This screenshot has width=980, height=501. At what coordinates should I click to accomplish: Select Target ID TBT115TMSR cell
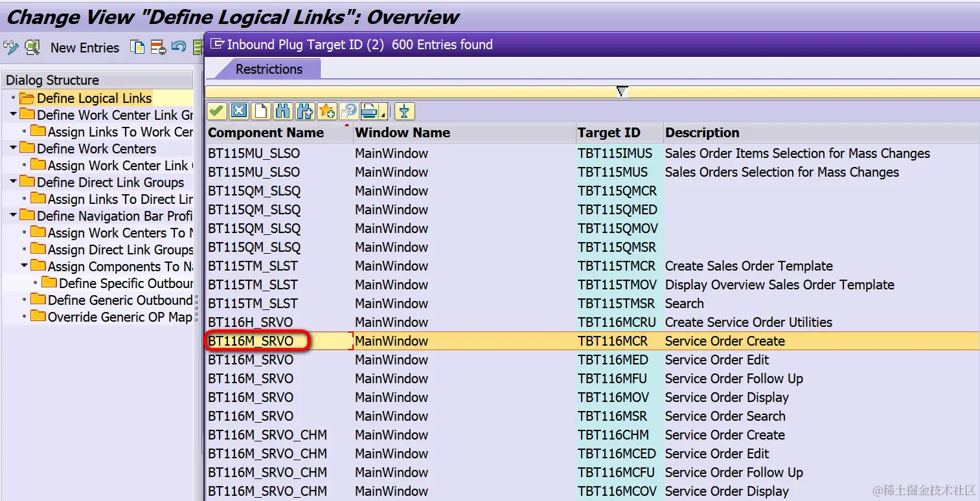pos(619,304)
